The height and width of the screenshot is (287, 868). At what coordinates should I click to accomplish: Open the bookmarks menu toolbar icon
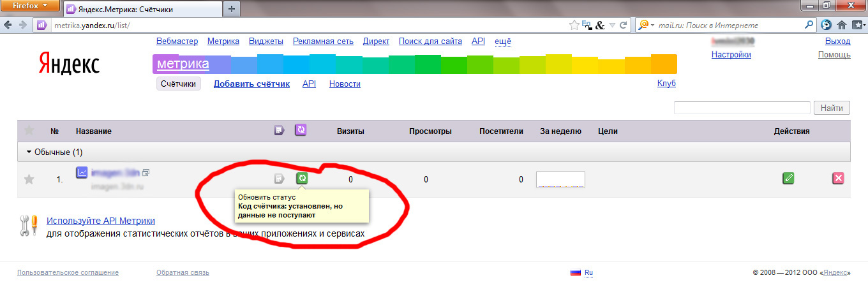pos(857,25)
